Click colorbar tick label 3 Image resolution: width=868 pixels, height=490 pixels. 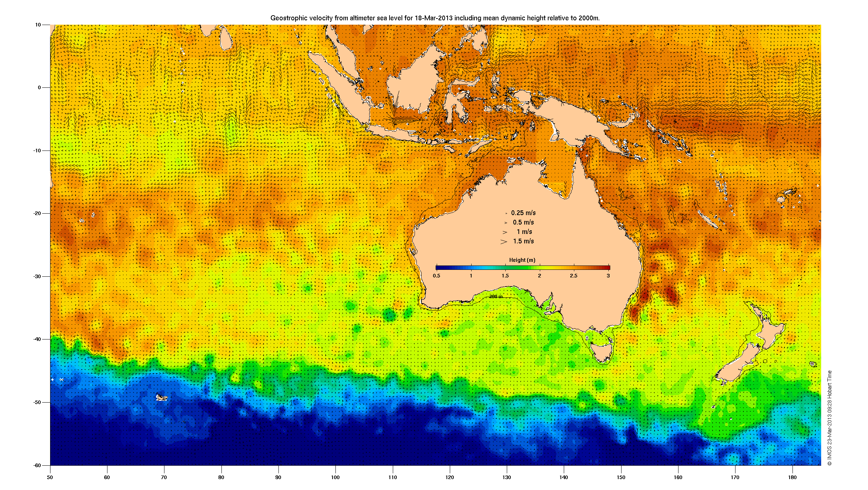(x=608, y=276)
